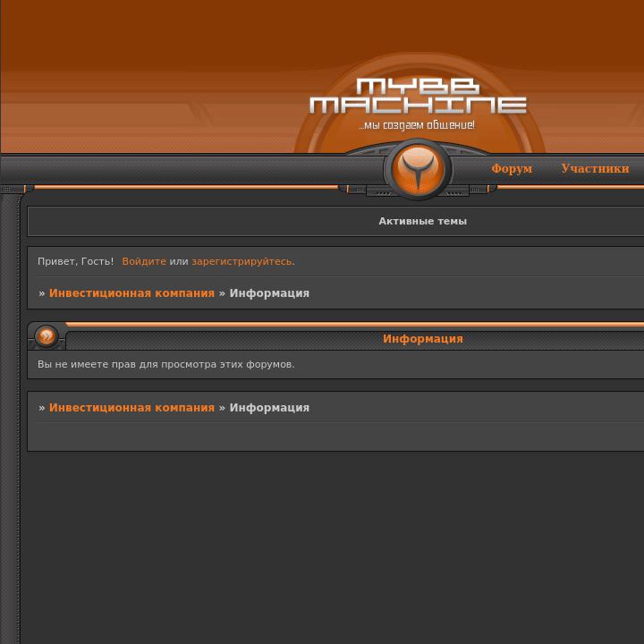This screenshot has height=644, width=644.
Task: Click the Информация text in the top breadcrumb
Action: pyautogui.click(x=269, y=293)
